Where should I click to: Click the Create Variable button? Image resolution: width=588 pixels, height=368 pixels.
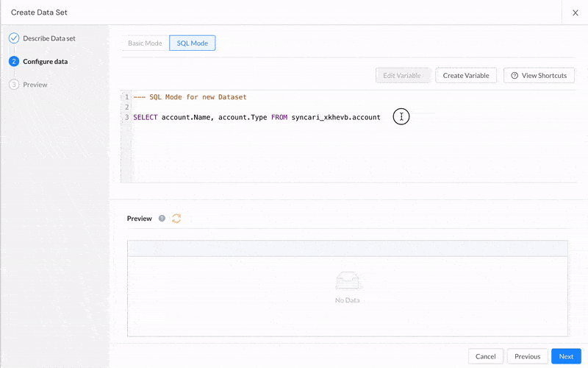click(x=466, y=76)
